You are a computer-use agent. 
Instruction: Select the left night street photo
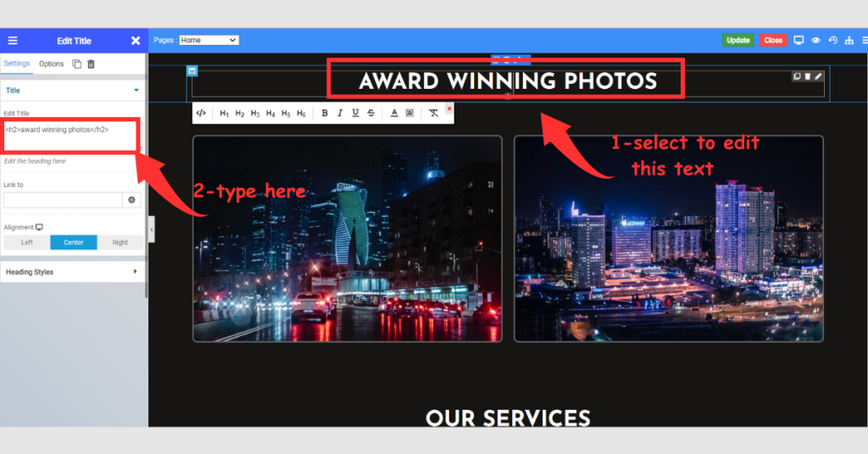347,238
